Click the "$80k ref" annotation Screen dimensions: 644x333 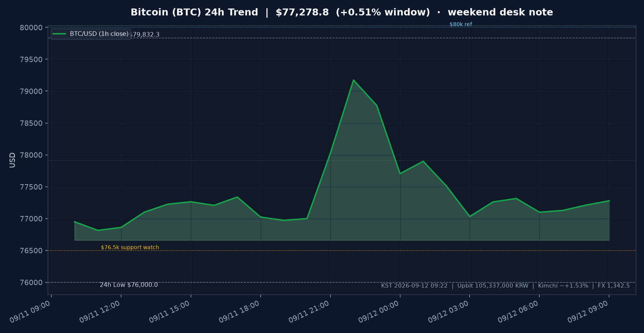click(x=461, y=24)
